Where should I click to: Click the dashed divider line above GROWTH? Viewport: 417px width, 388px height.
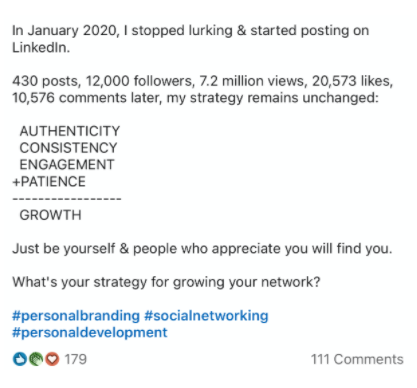(x=67, y=199)
